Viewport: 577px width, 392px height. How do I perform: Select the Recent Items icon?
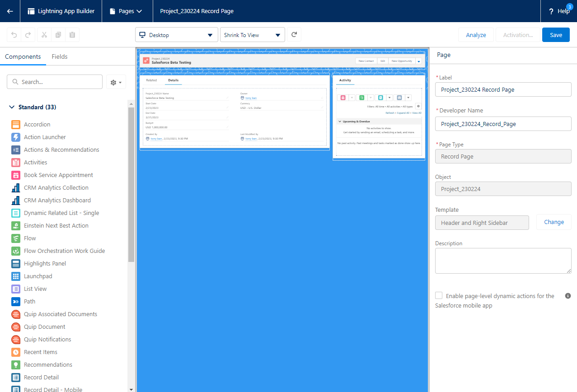pyautogui.click(x=16, y=352)
